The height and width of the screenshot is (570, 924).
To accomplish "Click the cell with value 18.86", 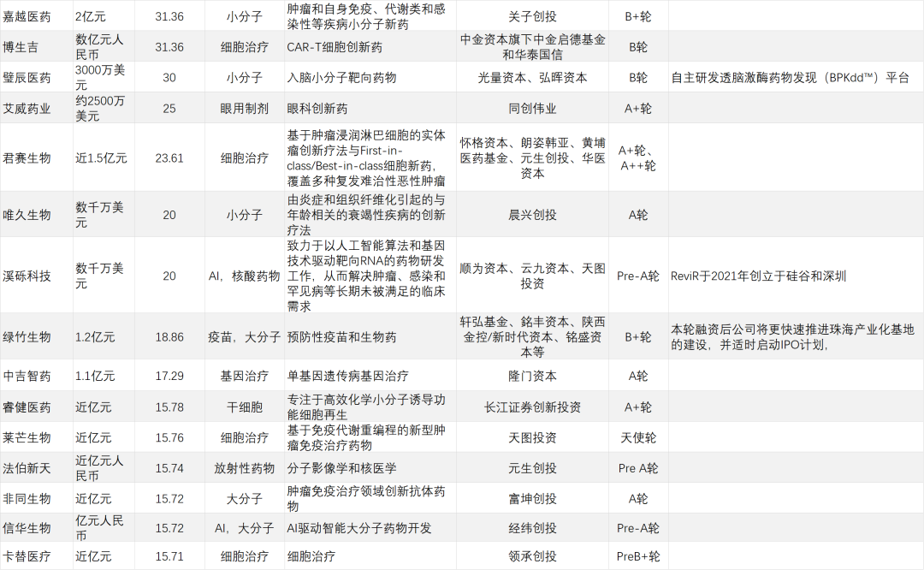I will [x=169, y=337].
